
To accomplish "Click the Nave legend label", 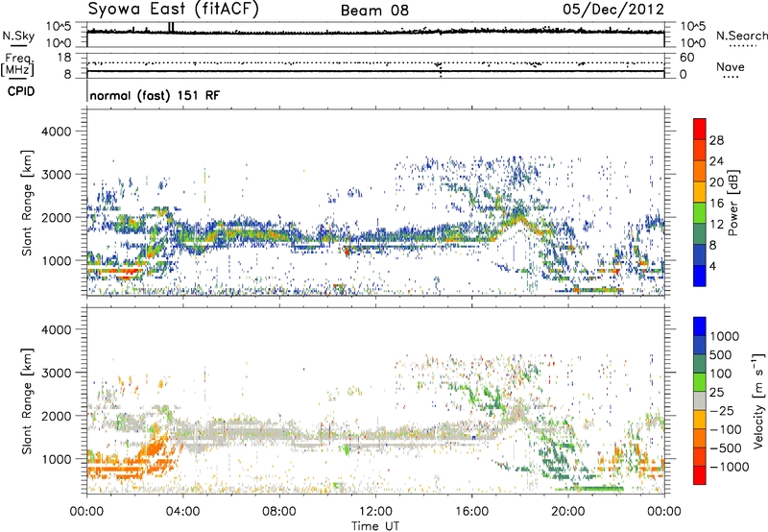I will tap(731, 67).
